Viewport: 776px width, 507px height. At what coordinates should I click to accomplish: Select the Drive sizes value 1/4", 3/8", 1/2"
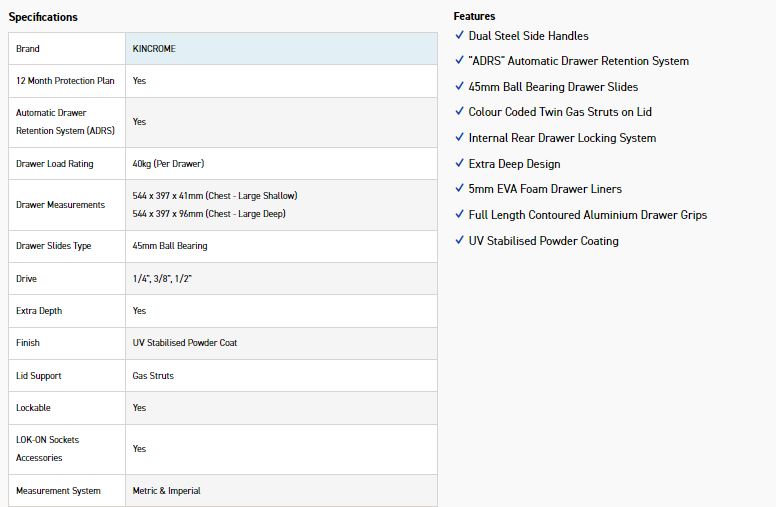162,279
